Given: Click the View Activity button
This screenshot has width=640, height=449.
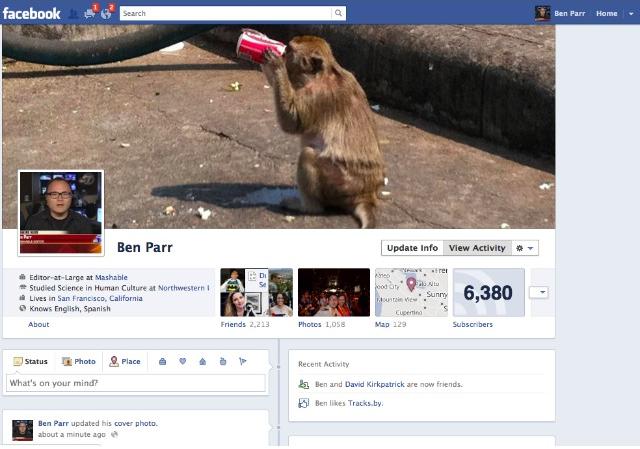Looking at the screenshot, I should click(477, 248).
